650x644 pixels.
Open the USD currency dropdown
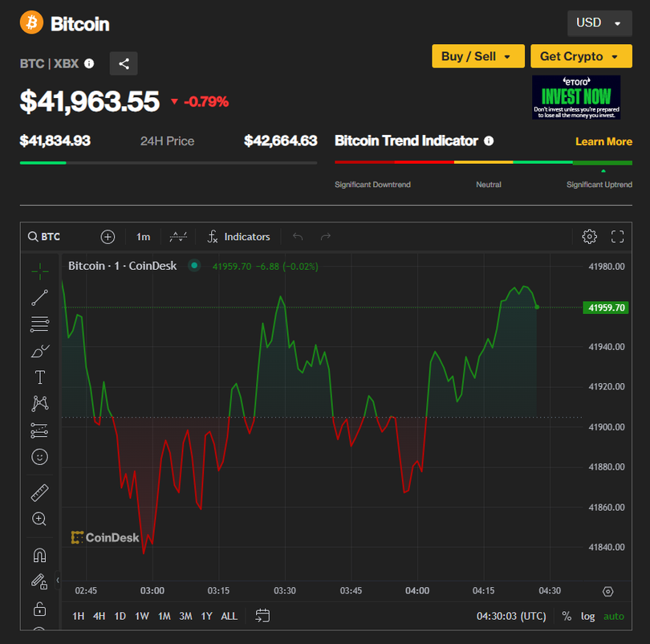[x=599, y=23]
